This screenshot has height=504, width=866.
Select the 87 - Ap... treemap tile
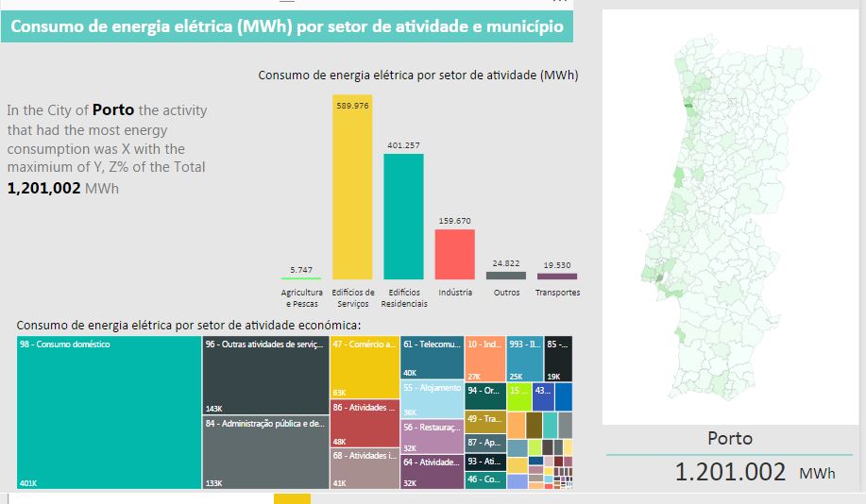click(485, 444)
